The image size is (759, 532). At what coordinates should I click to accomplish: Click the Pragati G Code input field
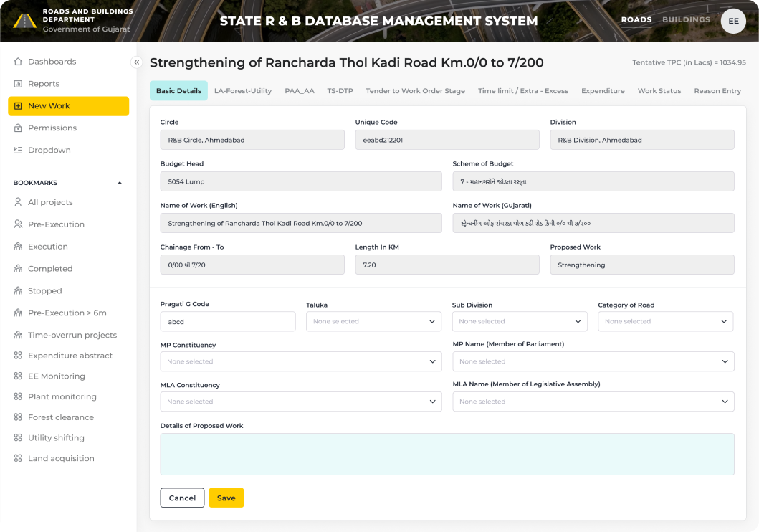click(228, 321)
